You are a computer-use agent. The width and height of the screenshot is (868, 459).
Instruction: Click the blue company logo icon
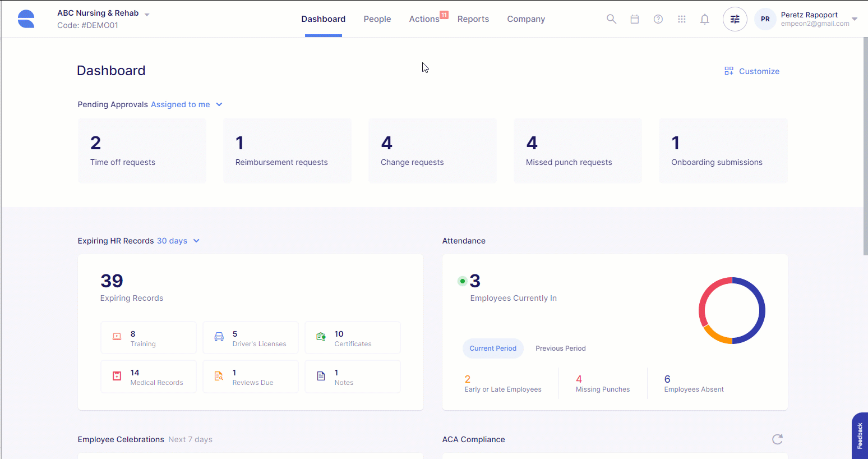(26, 19)
